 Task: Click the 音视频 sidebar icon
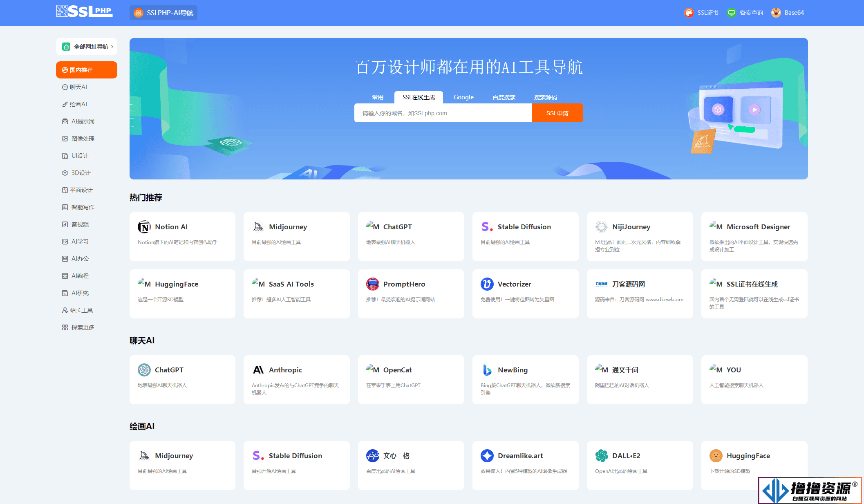pyautogui.click(x=65, y=224)
